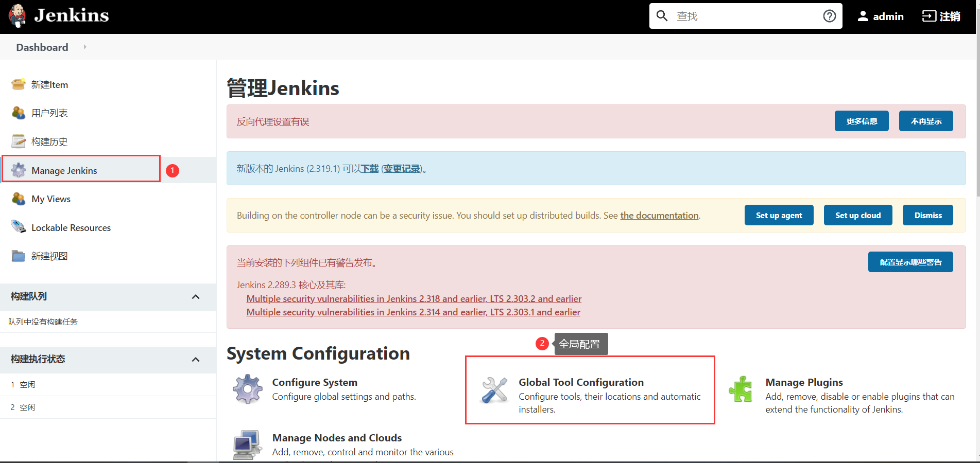Open search help via the question mark icon
The image size is (980, 463).
[x=829, y=16]
